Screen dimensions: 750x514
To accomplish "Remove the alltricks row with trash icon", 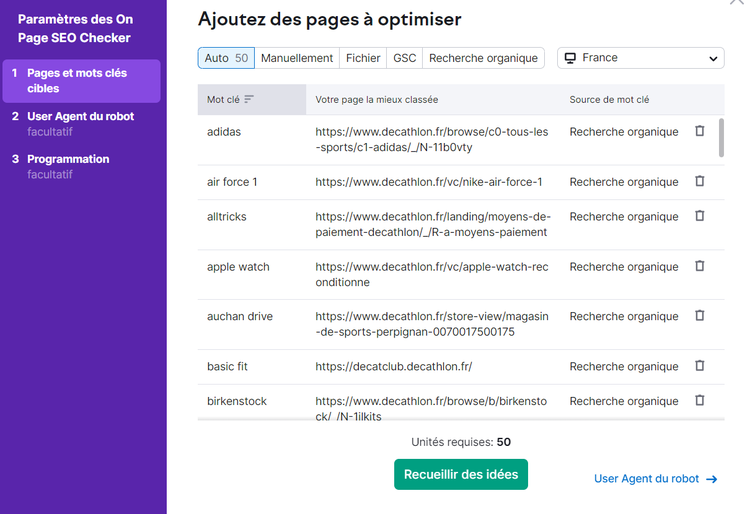I will point(699,216).
